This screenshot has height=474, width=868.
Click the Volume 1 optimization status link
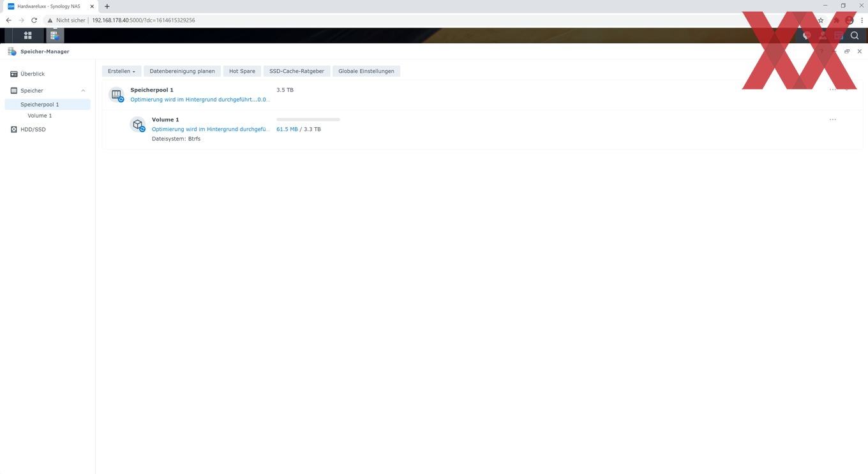point(211,129)
